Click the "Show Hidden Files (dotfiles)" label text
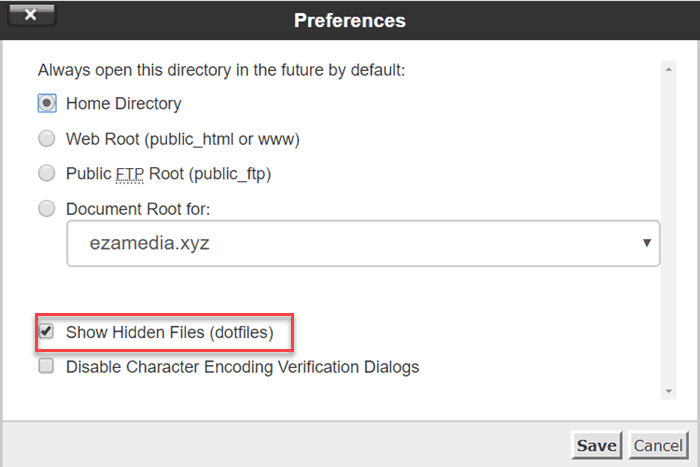This screenshot has height=467, width=700. [x=169, y=331]
